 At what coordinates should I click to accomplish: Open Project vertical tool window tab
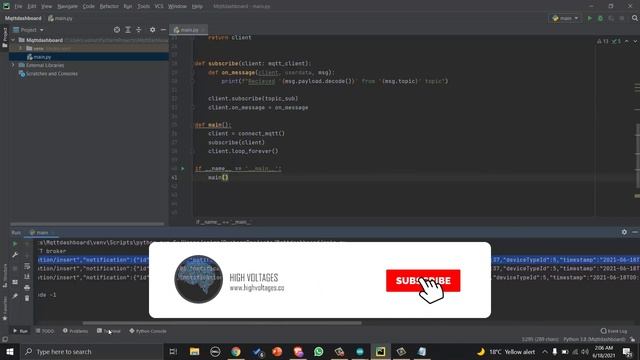[x=4, y=37]
